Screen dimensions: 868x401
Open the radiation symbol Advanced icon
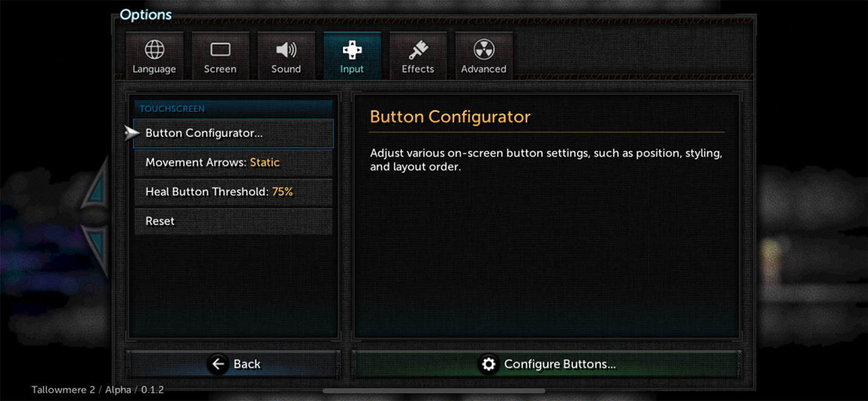(484, 50)
